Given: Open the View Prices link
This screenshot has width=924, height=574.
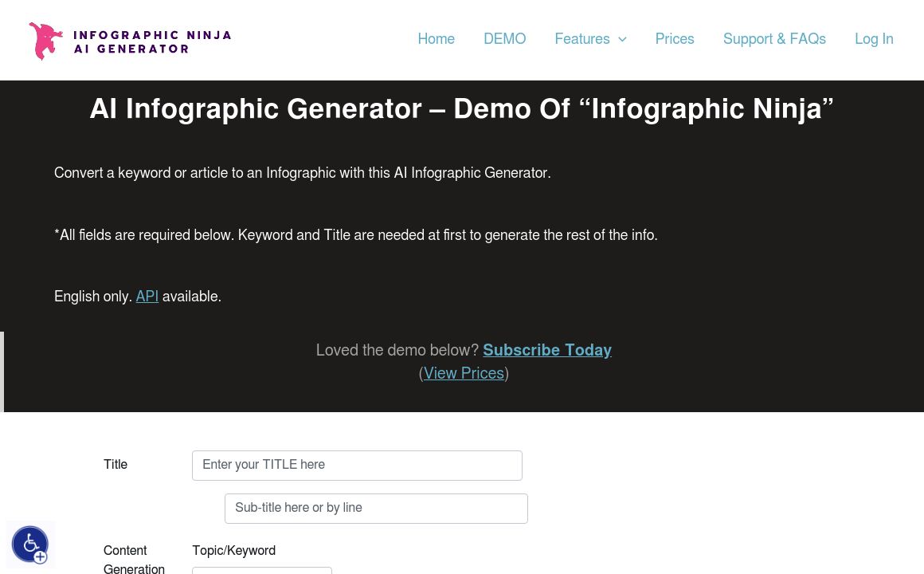Looking at the screenshot, I should tap(464, 374).
